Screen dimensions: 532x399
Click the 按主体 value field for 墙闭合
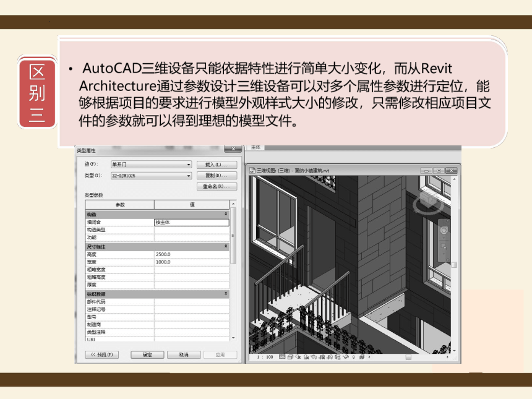tap(192, 222)
